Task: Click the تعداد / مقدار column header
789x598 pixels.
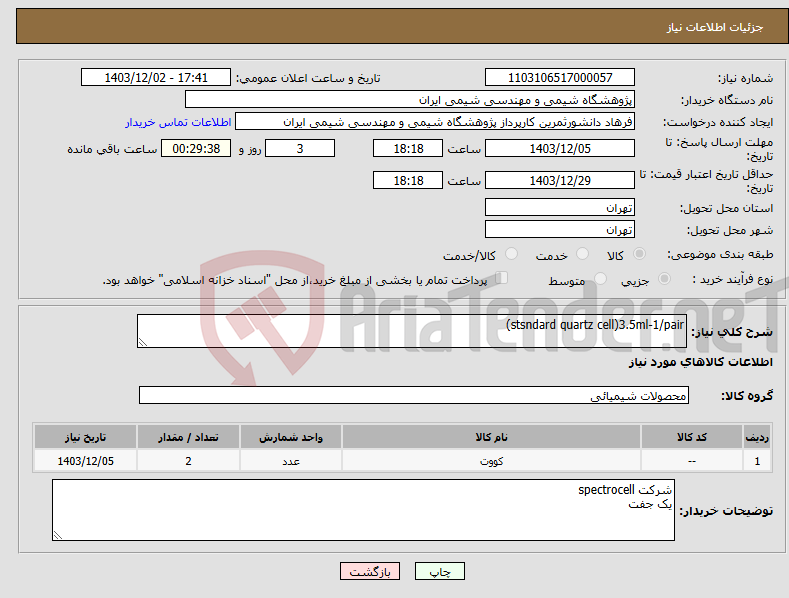Action: (188, 437)
